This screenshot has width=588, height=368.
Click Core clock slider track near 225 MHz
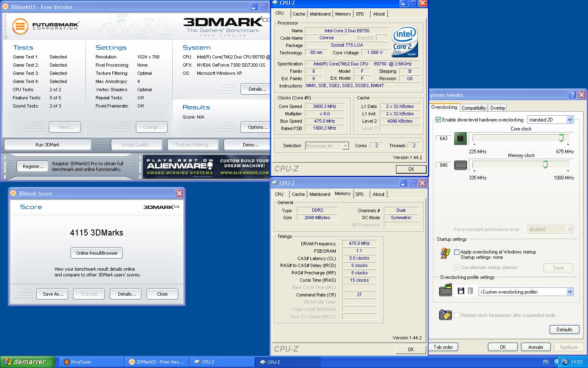(475, 138)
